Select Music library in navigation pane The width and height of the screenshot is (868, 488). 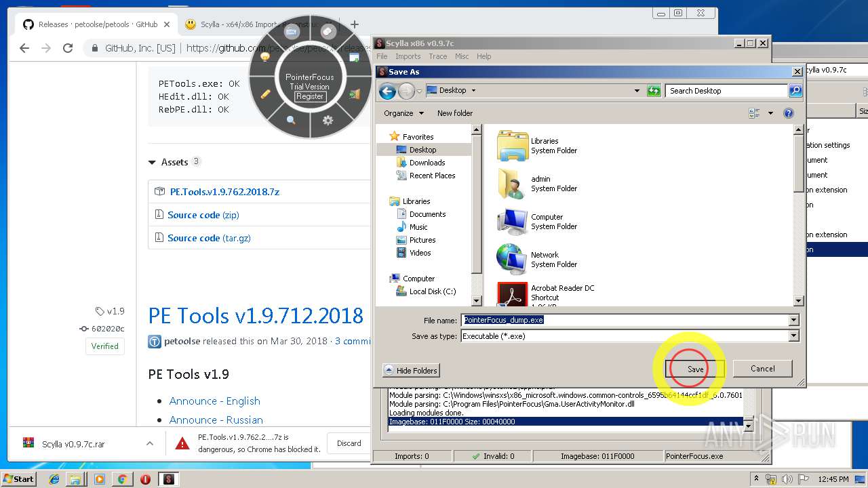tap(412, 227)
